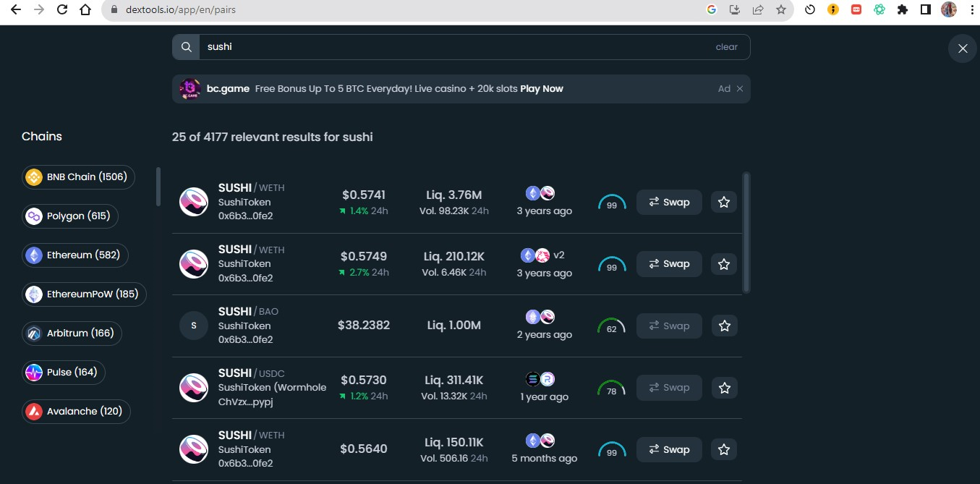Click Sushi logo of SUSHI/USDC pair
Image resolution: width=980 pixels, height=484 pixels.
193,388
